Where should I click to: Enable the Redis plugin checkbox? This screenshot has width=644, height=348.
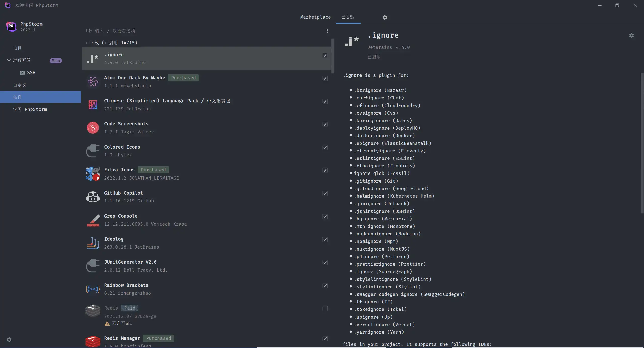pyautogui.click(x=325, y=308)
